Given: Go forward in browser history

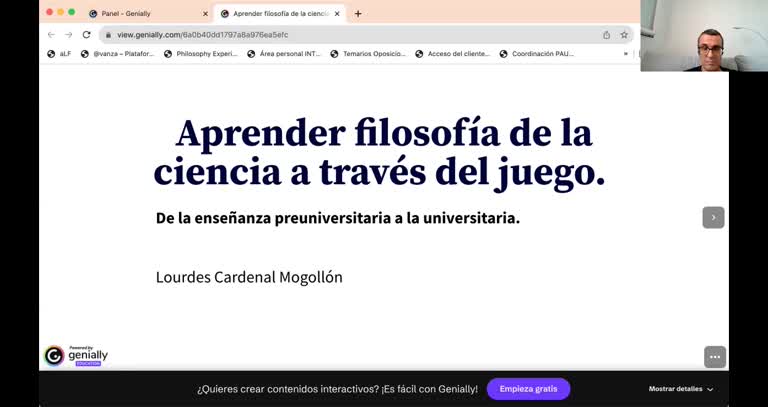Looking at the screenshot, I should (69, 35).
